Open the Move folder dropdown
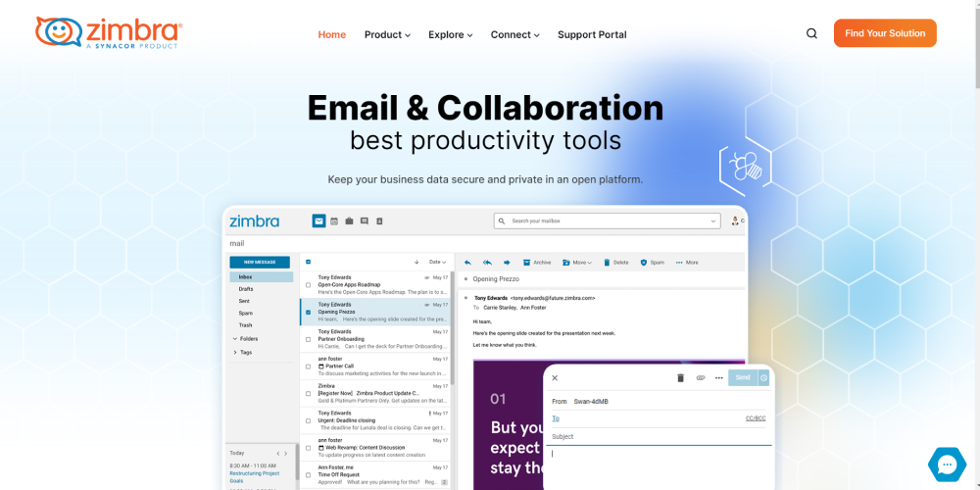 (x=577, y=263)
